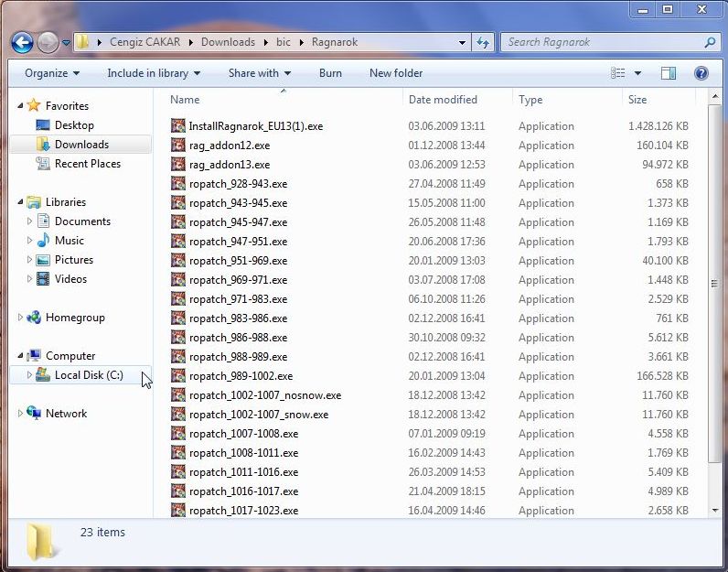Sort by the Date modified column
The width and height of the screenshot is (728, 572).
(443, 100)
